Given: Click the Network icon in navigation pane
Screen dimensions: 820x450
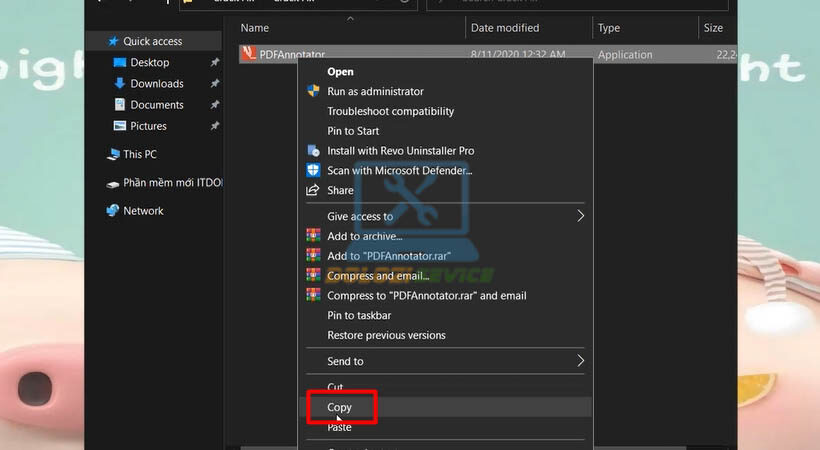Looking at the screenshot, I should (113, 211).
